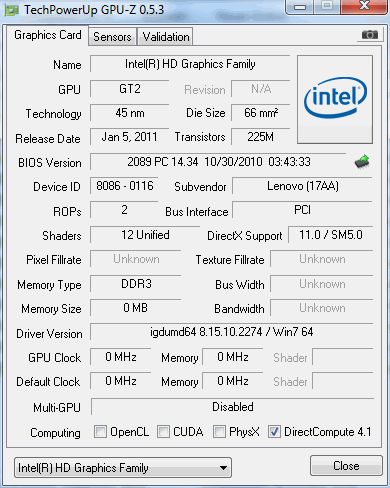The image size is (390, 488).
Task: Click the GPU-Z title bar app icon
Action: [x=12, y=10]
